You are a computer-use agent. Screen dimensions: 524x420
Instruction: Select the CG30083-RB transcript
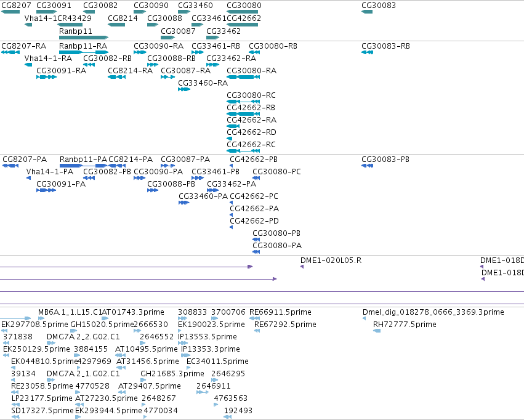click(x=367, y=52)
